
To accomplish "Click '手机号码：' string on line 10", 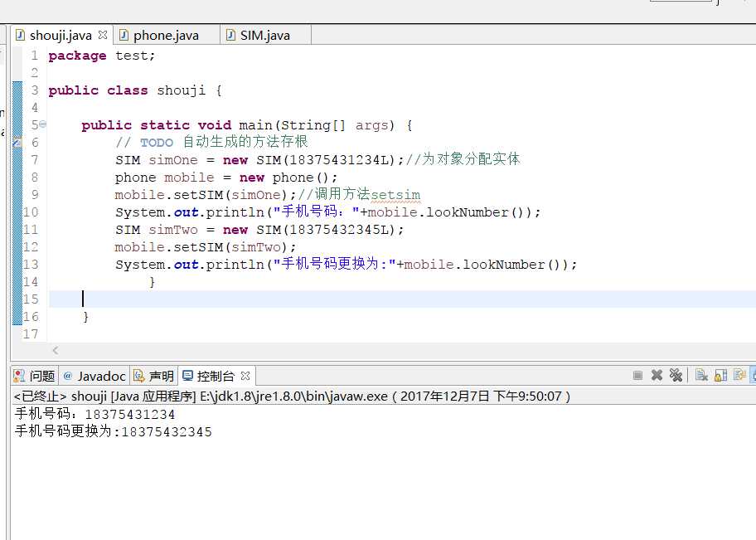I will (x=317, y=212).
